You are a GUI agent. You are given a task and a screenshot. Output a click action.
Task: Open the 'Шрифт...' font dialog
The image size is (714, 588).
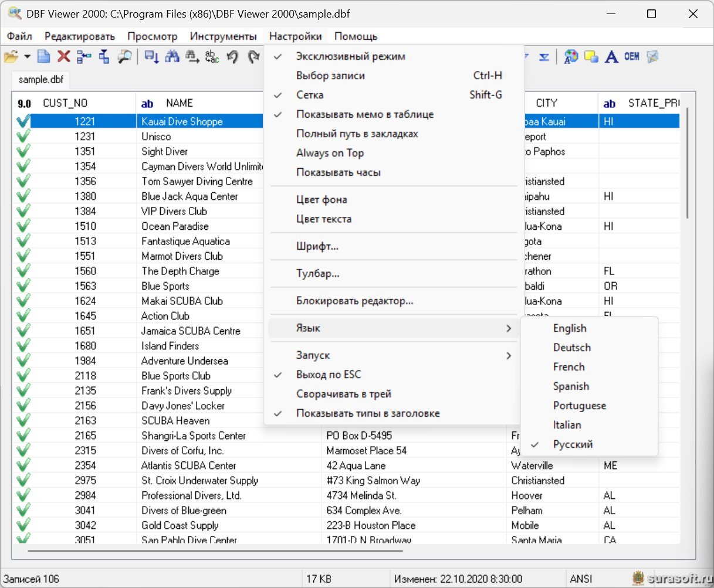(x=317, y=246)
